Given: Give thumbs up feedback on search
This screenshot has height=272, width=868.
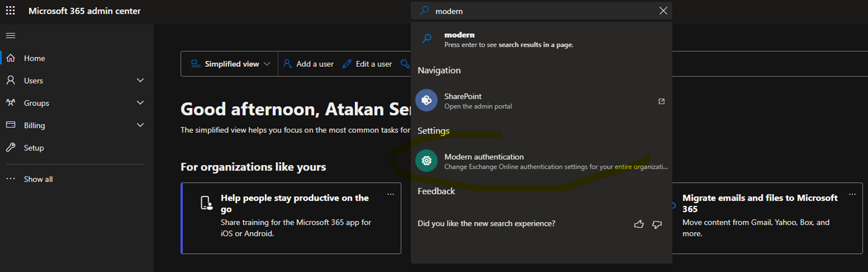Looking at the screenshot, I should pyautogui.click(x=639, y=224).
